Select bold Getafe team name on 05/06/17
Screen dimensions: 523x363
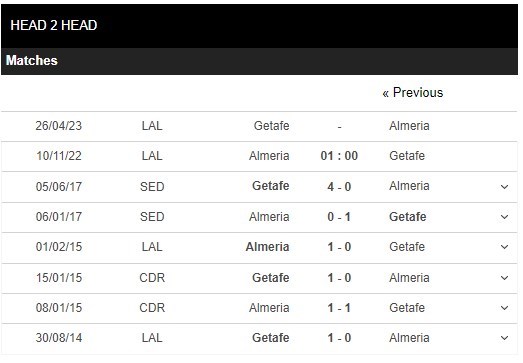[271, 186]
